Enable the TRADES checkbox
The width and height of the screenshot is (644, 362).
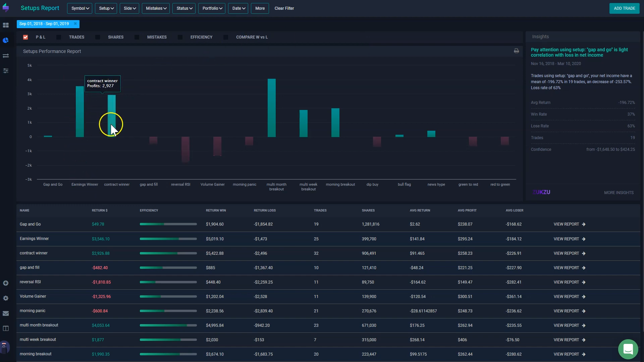(59, 37)
